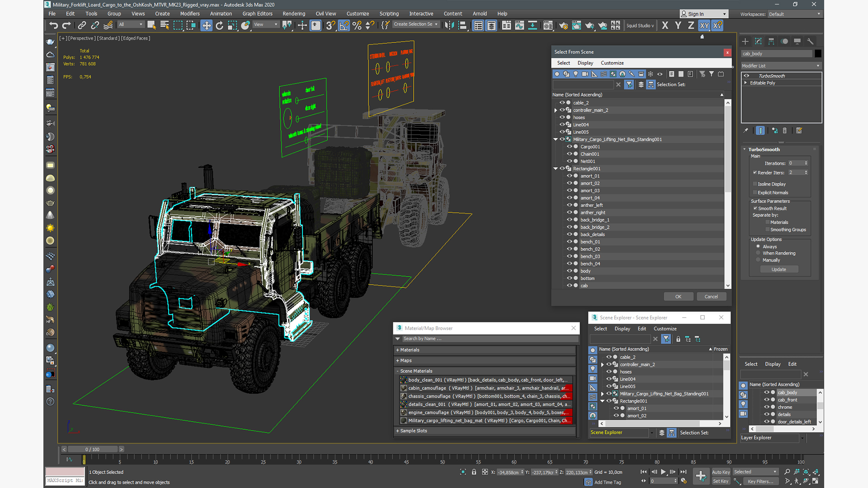This screenshot has width=868, height=488.
Task: Open the Rendering menu
Action: pos(293,14)
